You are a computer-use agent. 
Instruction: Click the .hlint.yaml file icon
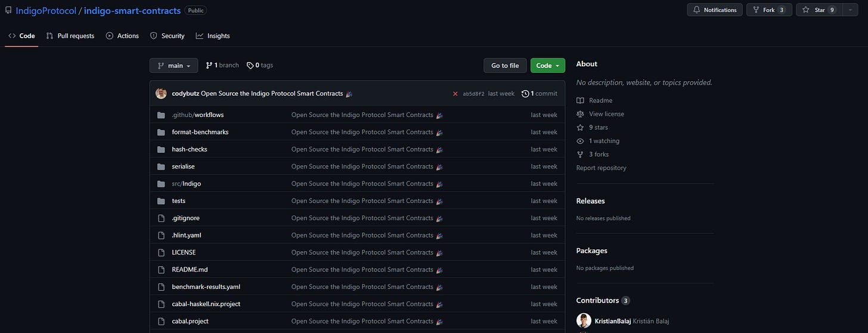tap(161, 235)
